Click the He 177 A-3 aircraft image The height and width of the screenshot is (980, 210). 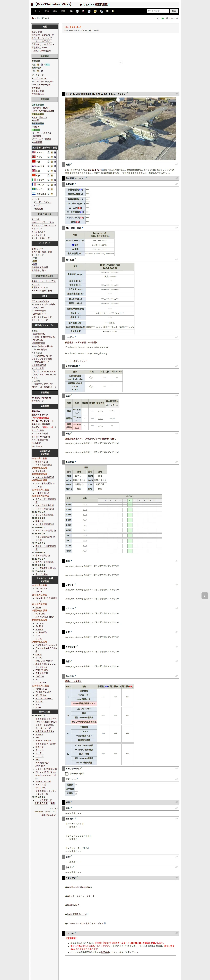click(120, 129)
